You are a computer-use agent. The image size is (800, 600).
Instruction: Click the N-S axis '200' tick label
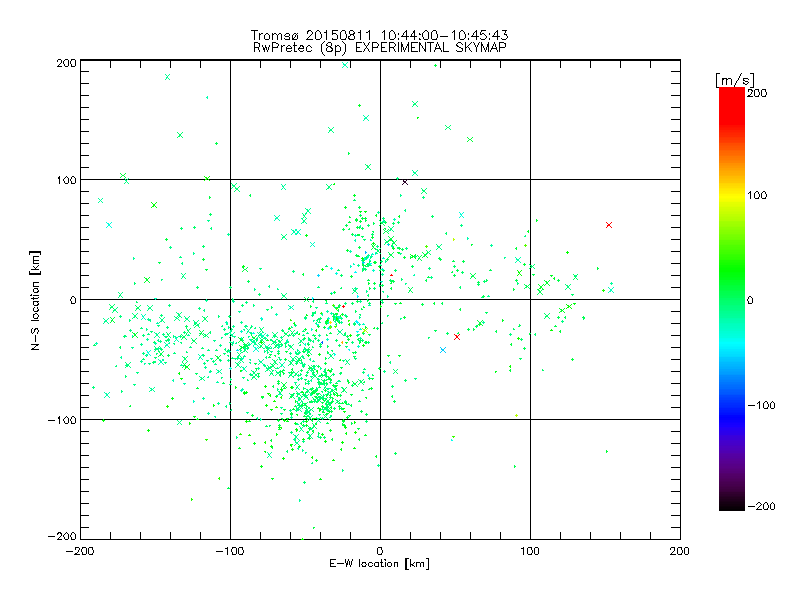pos(66,63)
